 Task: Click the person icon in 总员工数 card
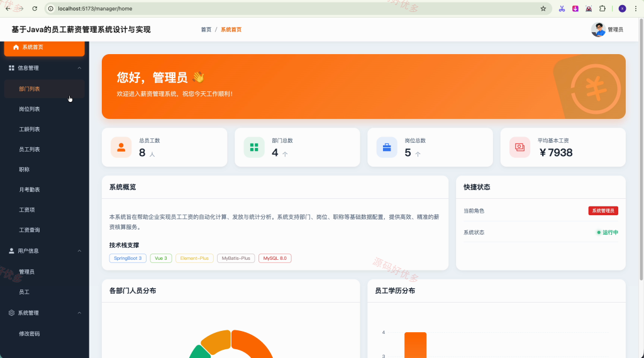tap(121, 147)
